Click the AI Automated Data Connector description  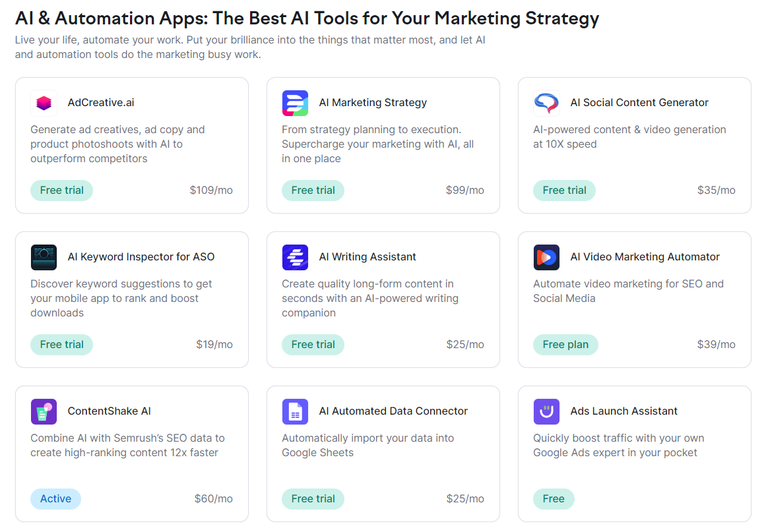tap(367, 445)
